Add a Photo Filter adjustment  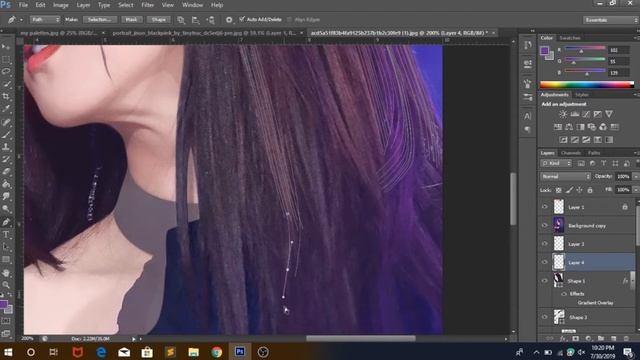(x=592, y=127)
